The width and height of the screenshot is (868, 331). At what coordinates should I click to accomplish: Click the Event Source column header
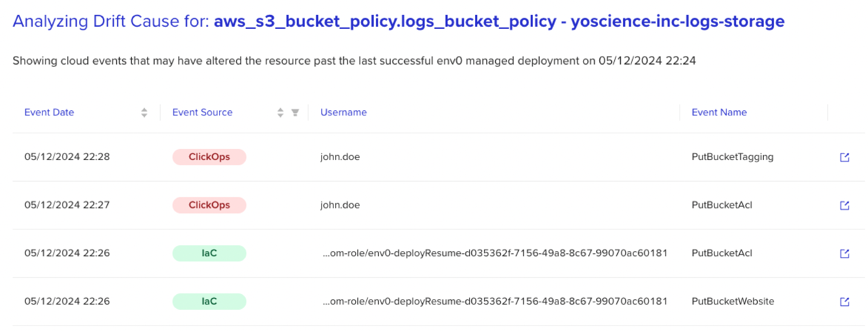pyautogui.click(x=202, y=112)
